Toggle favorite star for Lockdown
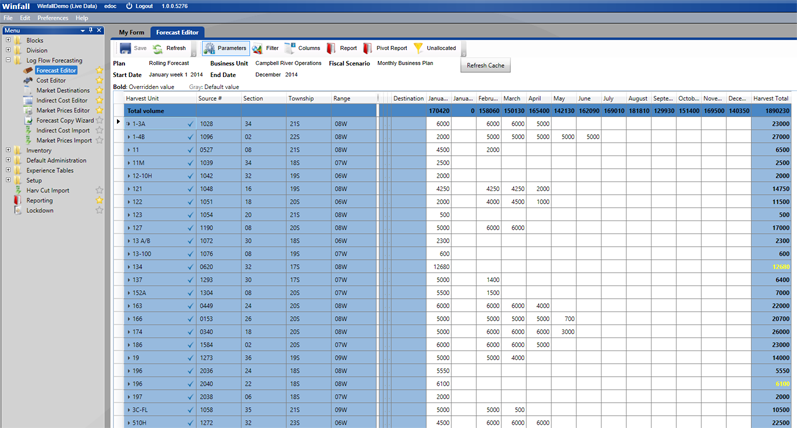Viewport: 797px width, 428px height. (100, 210)
